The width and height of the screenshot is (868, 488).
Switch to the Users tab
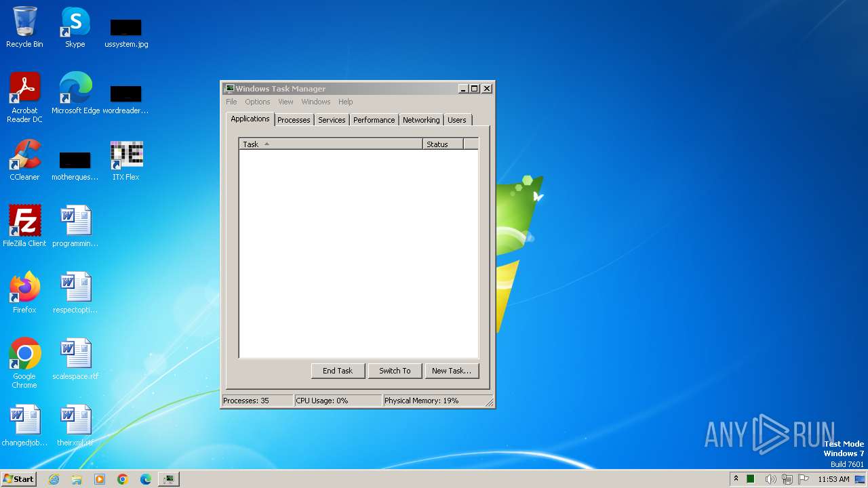457,120
